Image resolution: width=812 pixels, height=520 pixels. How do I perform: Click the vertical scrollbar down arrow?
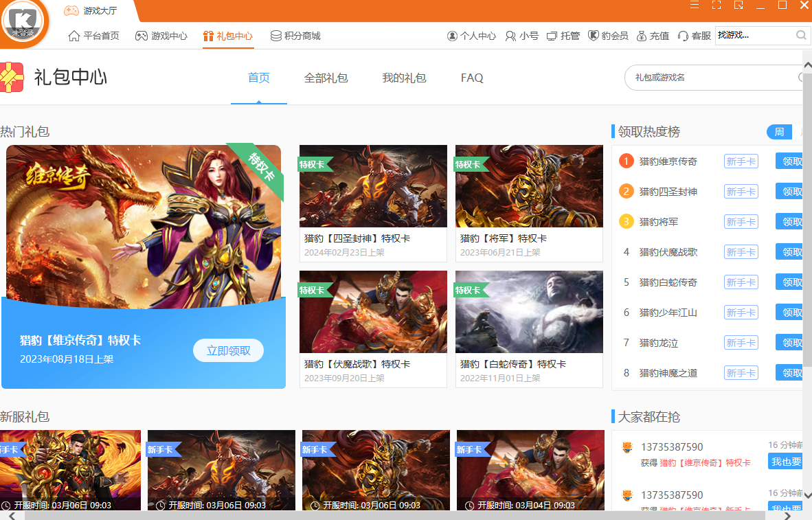click(x=807, y=495)
